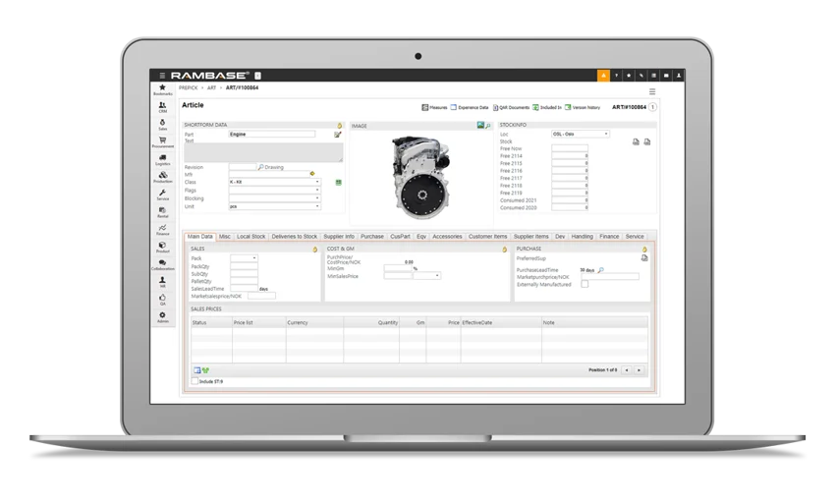Open the Admin gear icon
Image resolution: width=835 pixels, height=504 pixels.
pyautogui.click(x=162, y=317)
